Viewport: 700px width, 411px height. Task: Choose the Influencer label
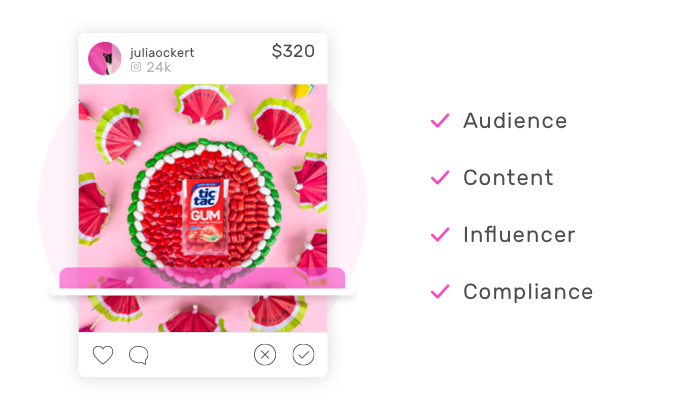click(519, 235)
